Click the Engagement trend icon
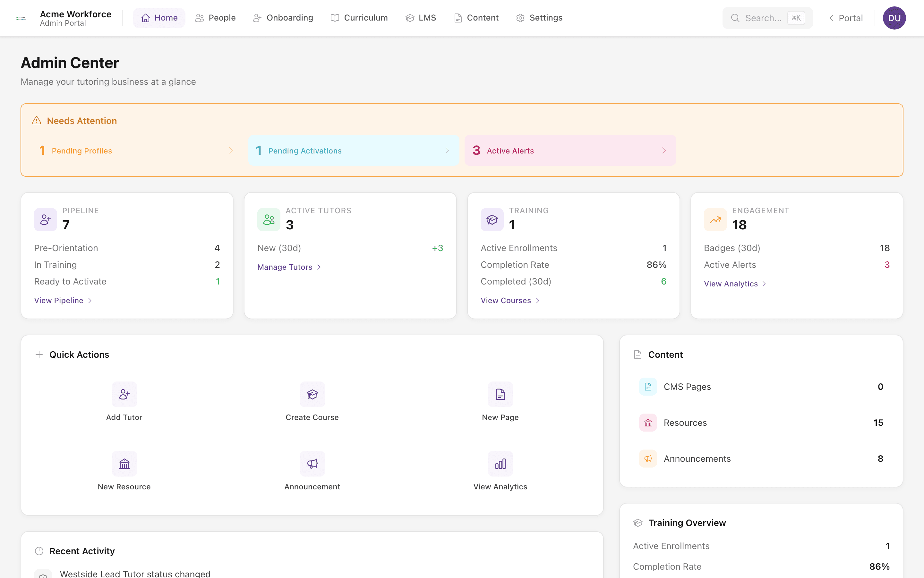 [x=715, y=219]
